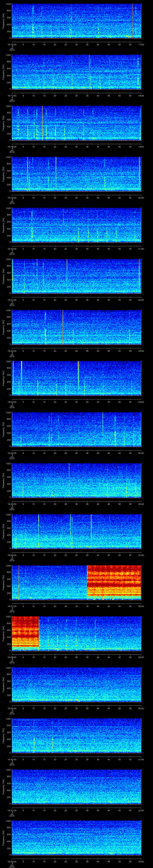Click the 16:16:00 start time label
The height and width of the screenshot is (868, 153).
pyautogui.click(x=12, y=44)
